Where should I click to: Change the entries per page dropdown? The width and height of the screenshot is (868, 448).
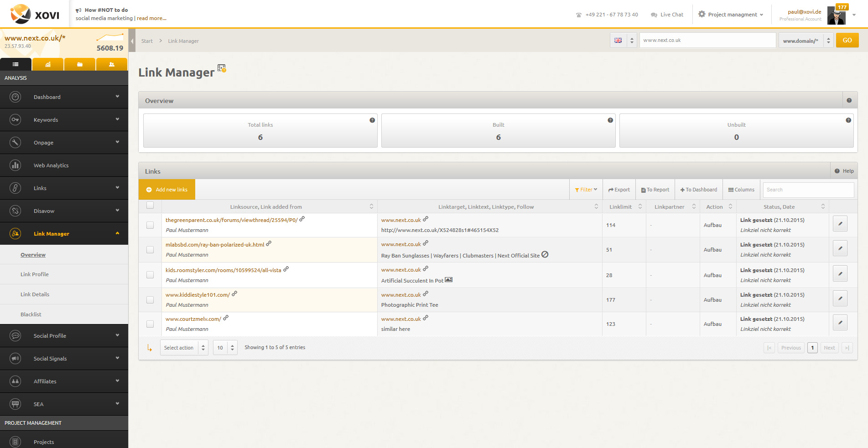click(x=225, y=348)
